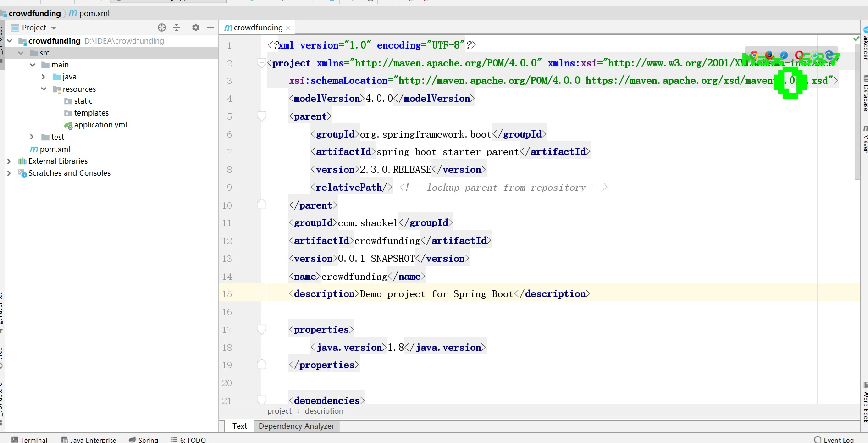The height and width of the screenshot is (443, 868).
Task: Click the Terminal tool window icon
Action: pos(15,439)
